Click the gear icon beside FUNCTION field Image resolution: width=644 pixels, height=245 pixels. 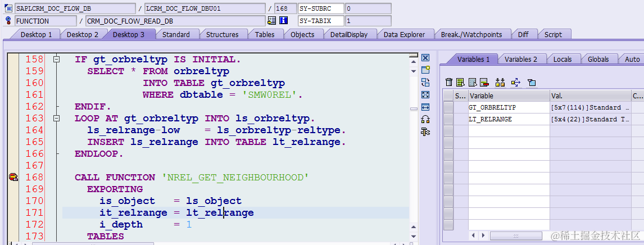point(9,21)
